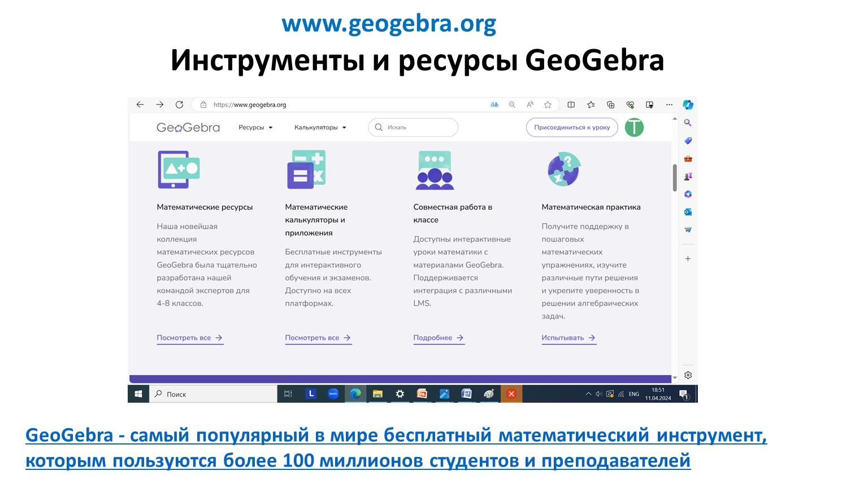Click the ENG language indicator

click(634, 394)
